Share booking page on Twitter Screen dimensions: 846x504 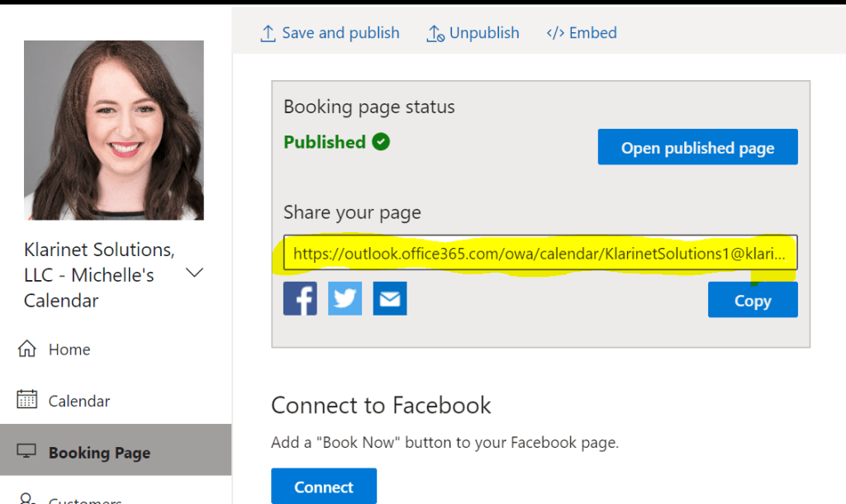pos(345,298)
